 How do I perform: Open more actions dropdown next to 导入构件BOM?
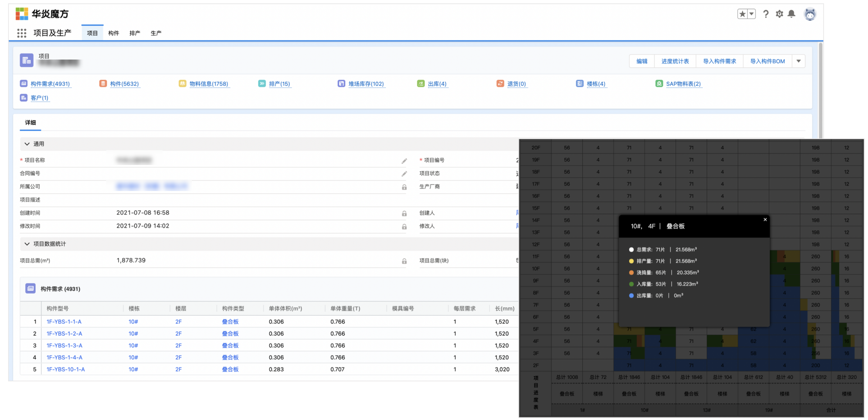click(799, 61)
